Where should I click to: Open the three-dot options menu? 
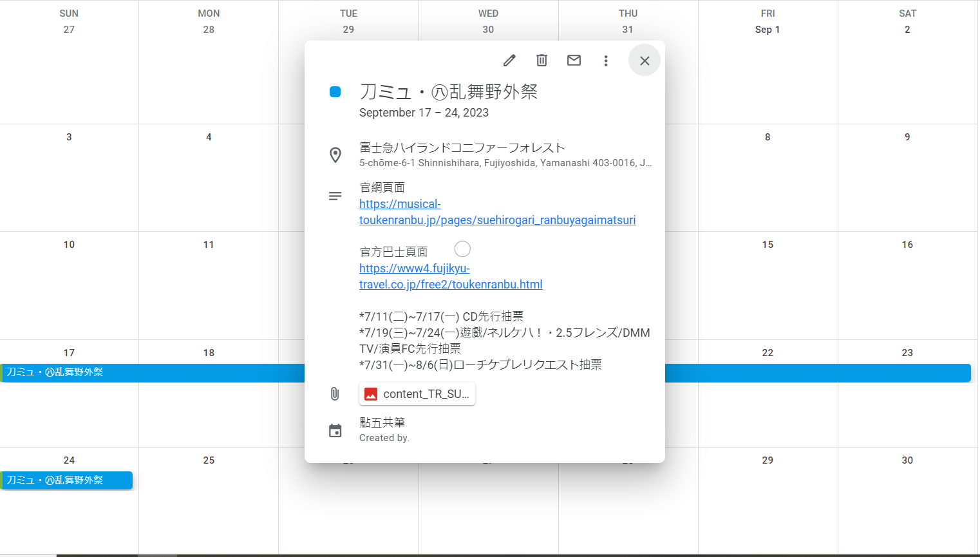(x=606, y=61)
